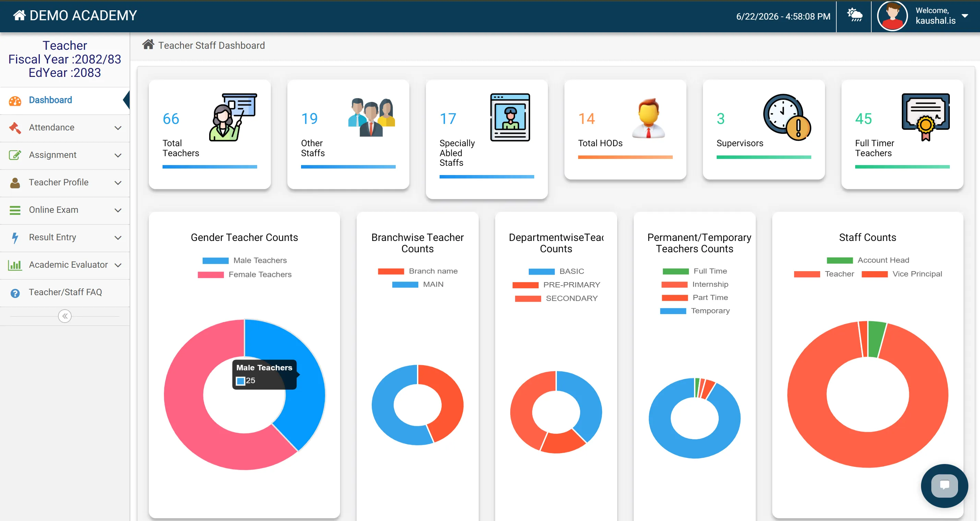Screen dimensions: 980x521
Task: Open the Teacher Profile sidebar item
Action: pos(65,183)
